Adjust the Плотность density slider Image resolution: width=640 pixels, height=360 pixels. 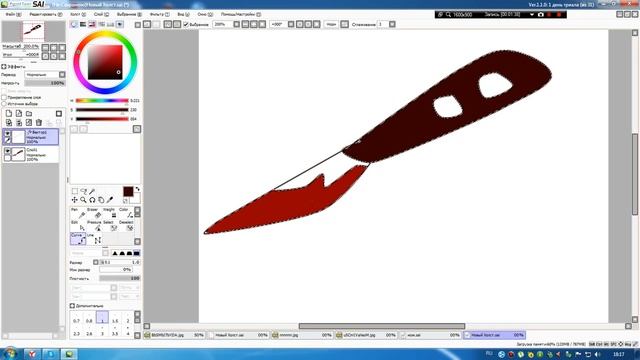(x=120, y=278)
